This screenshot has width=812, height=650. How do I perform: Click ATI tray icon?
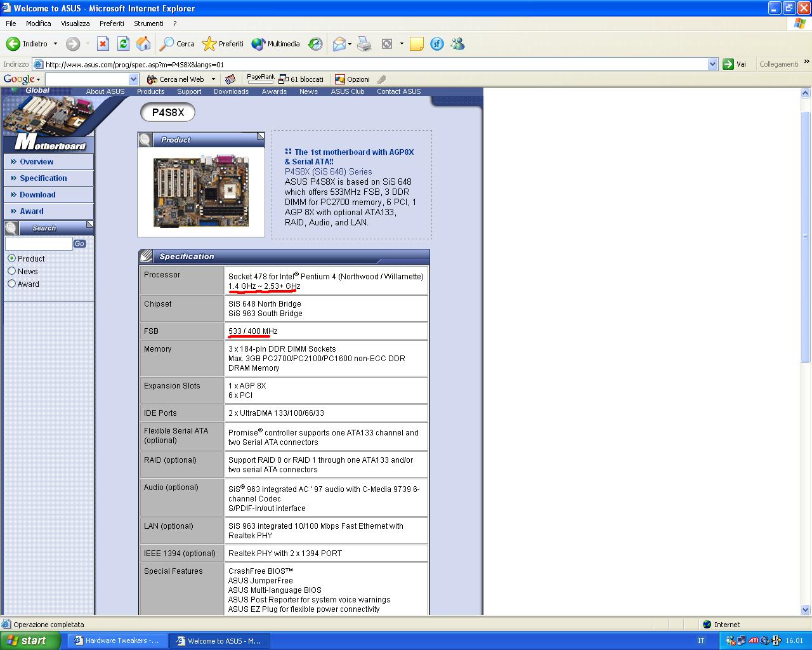(x=754, y=640)
